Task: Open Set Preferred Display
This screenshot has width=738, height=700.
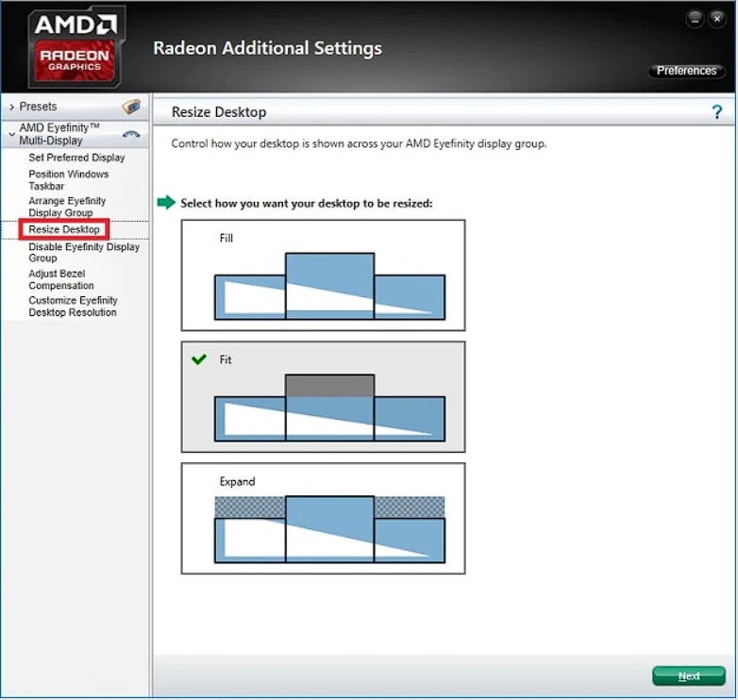Action: click(x=76, y=158)
